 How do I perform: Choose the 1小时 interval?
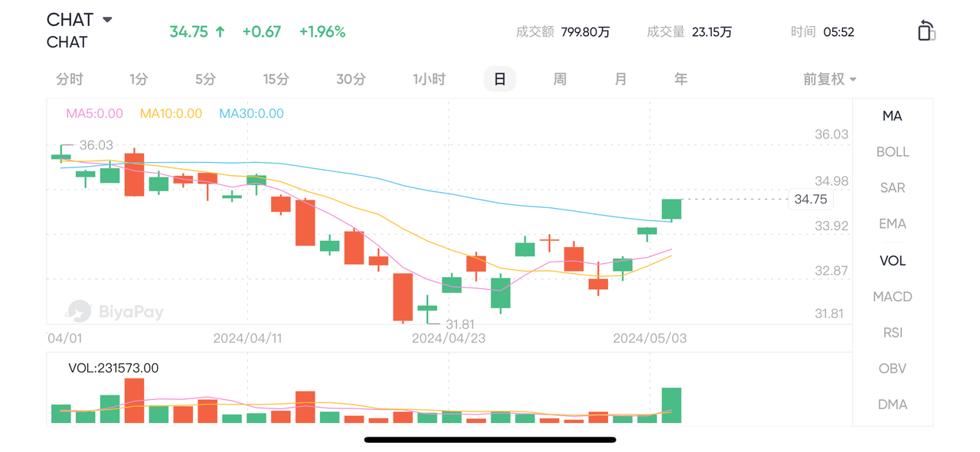tap(429, 79)
